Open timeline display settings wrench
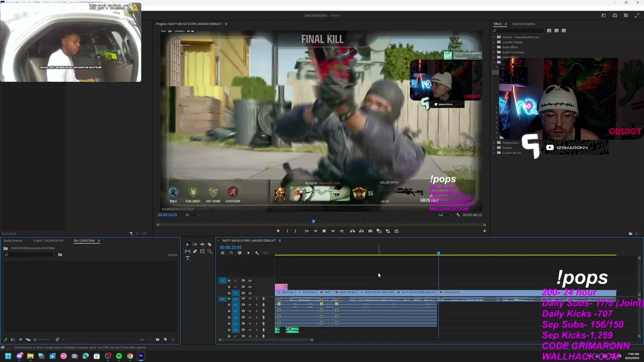The width and height of the screenshot is (644, 362). pyautogui.click(x=257, y=253)
